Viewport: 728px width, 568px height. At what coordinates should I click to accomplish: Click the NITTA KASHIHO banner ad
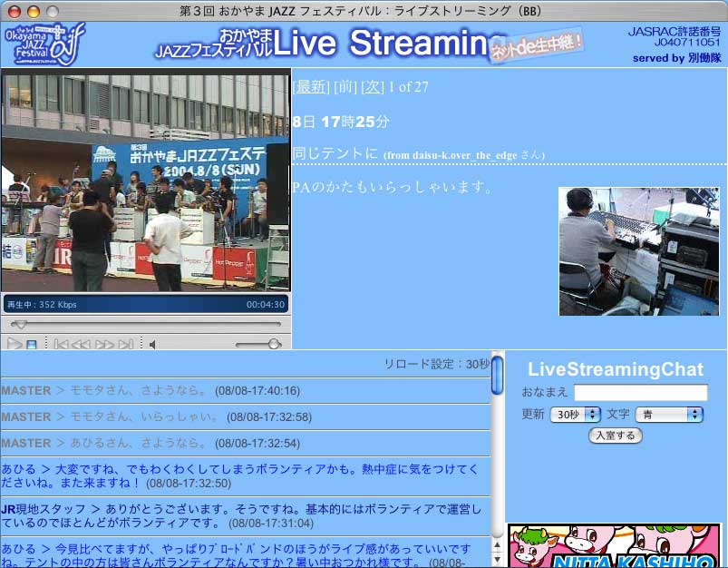pos(614,545)
